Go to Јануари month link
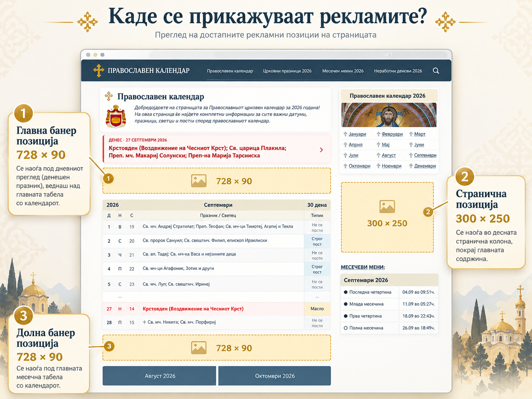 (x=357, y=134)
